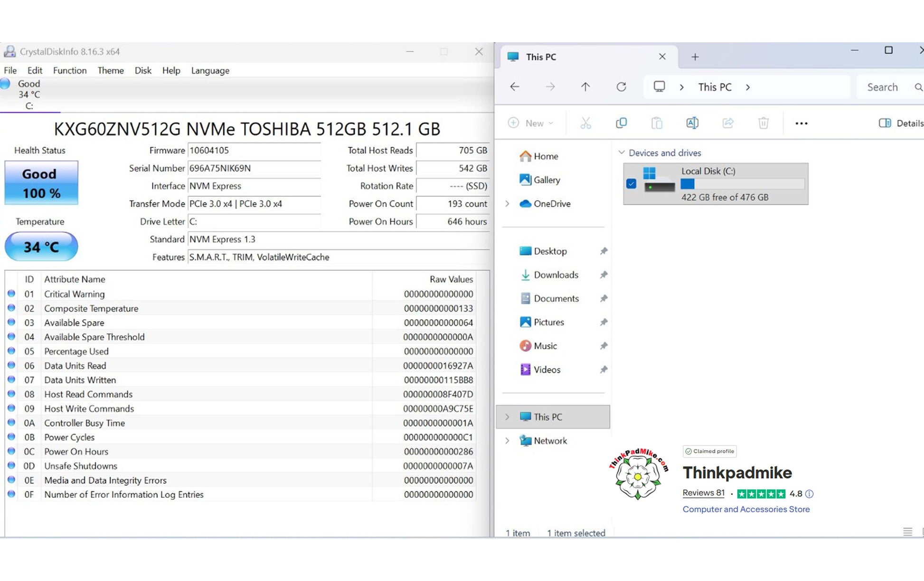
Task: Click the Share icon in toolbar
Action: pyautogui.click(x=727, y=124)
